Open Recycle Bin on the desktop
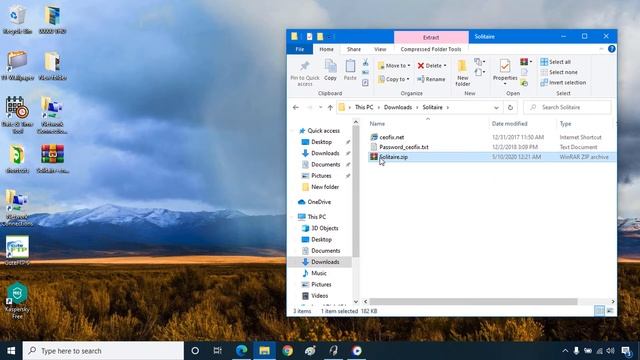The width and height of the screenshot is (640, 360). click(17, 20)
